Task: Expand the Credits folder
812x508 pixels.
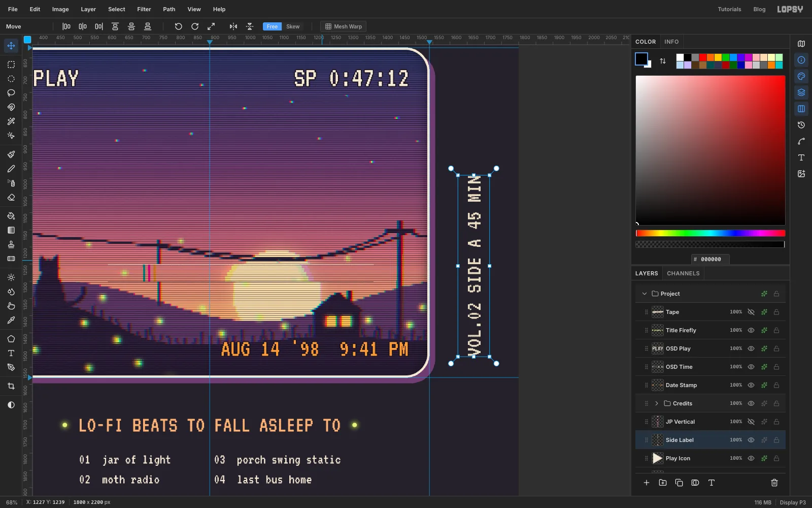Action: click(x=657, y=403)
